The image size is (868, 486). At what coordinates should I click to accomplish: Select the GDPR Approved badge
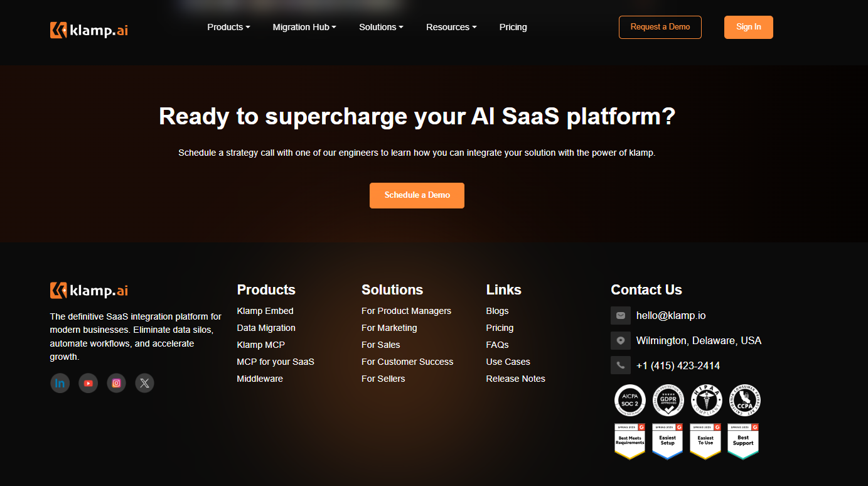pyautogui.click(x=668, y=400)
